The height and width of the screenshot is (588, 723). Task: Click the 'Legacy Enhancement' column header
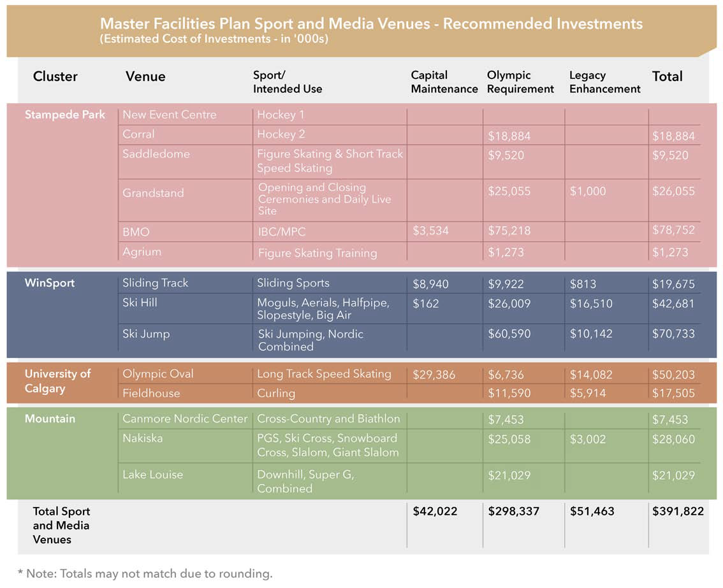click(x=604, y=82)
